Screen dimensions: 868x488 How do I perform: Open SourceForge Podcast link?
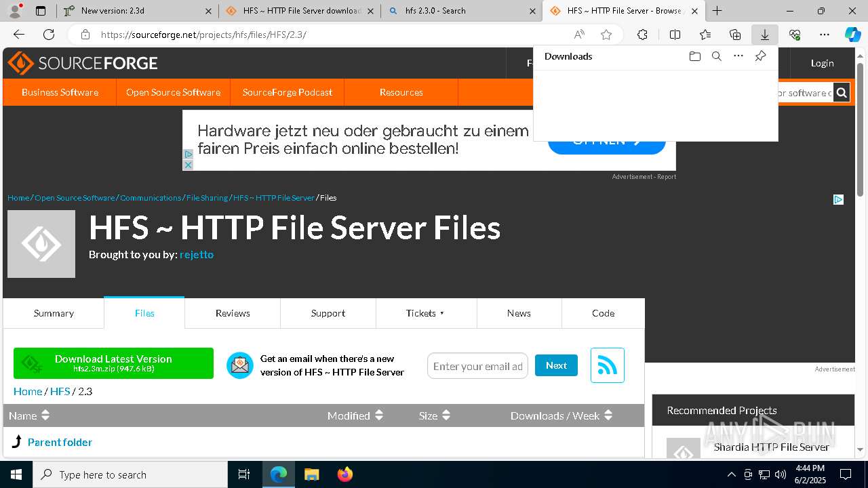(x=288, y=92)
